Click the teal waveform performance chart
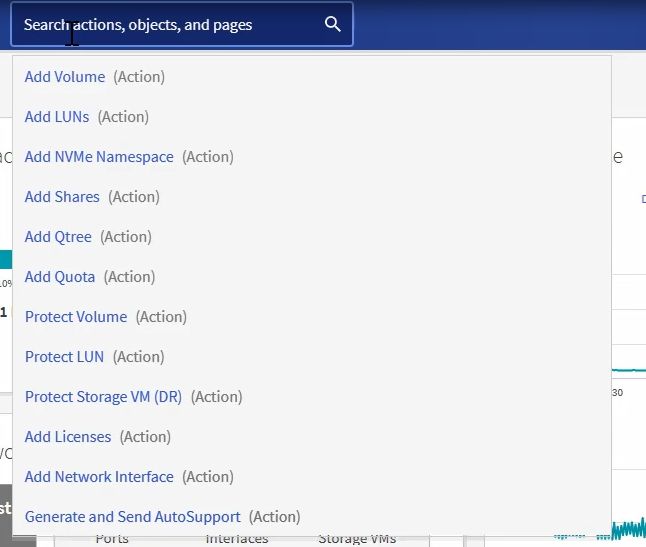 pyautogui.click(x=628, y=527)
